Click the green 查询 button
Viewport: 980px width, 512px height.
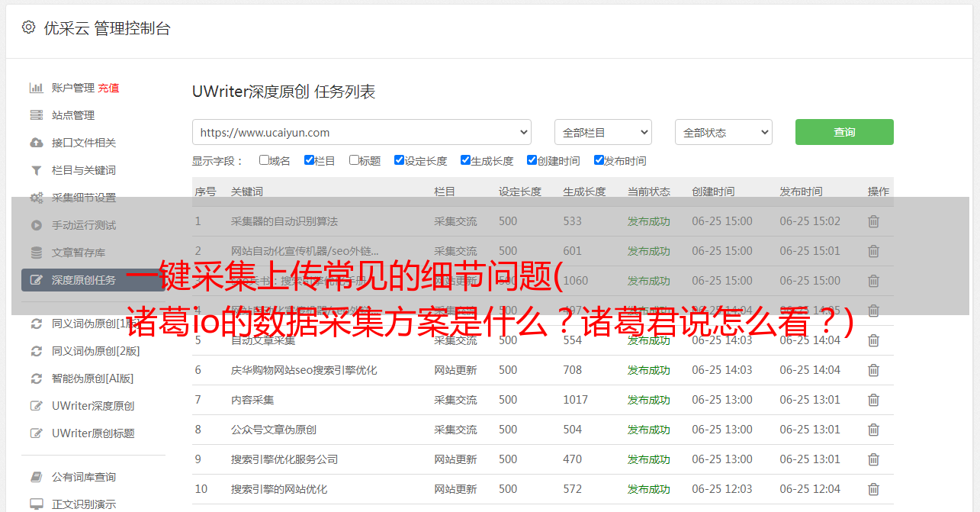[x=844, y=132]
